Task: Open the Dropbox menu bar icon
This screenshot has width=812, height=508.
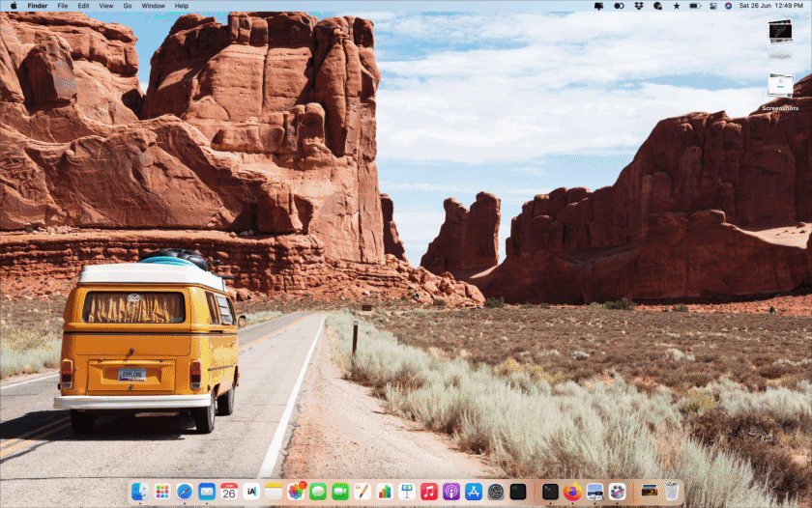Action: [x=639, y=6]
